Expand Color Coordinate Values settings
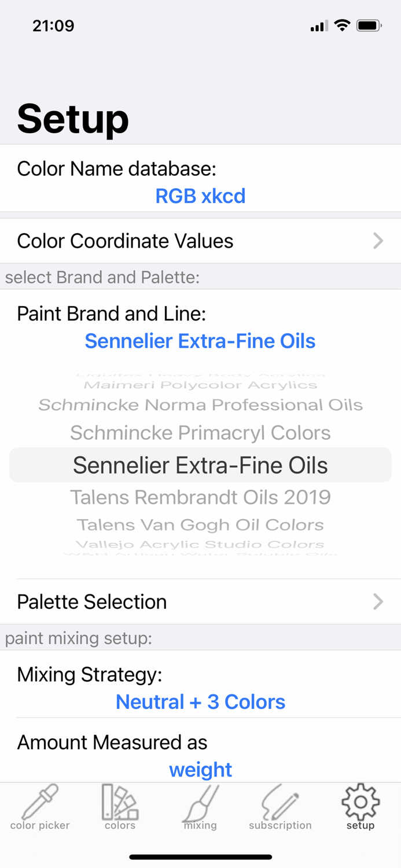The width and height of the screenshot is (401, 868). coord(200,241)
